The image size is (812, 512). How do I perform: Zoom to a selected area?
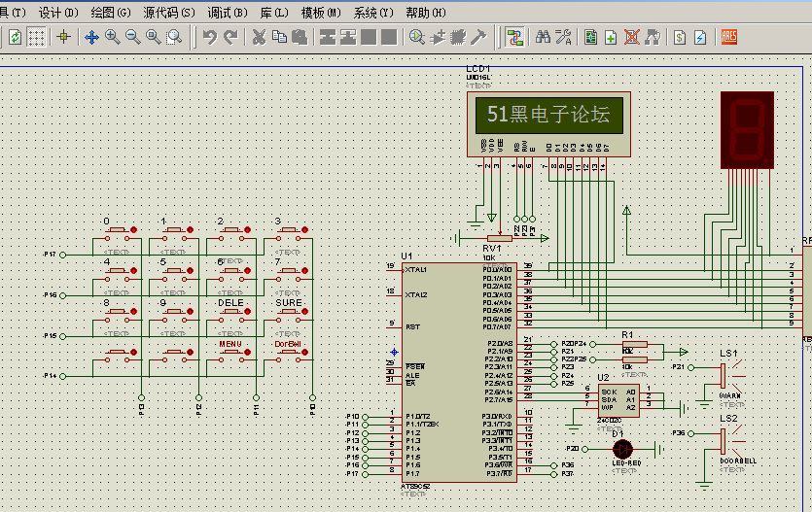174,38
